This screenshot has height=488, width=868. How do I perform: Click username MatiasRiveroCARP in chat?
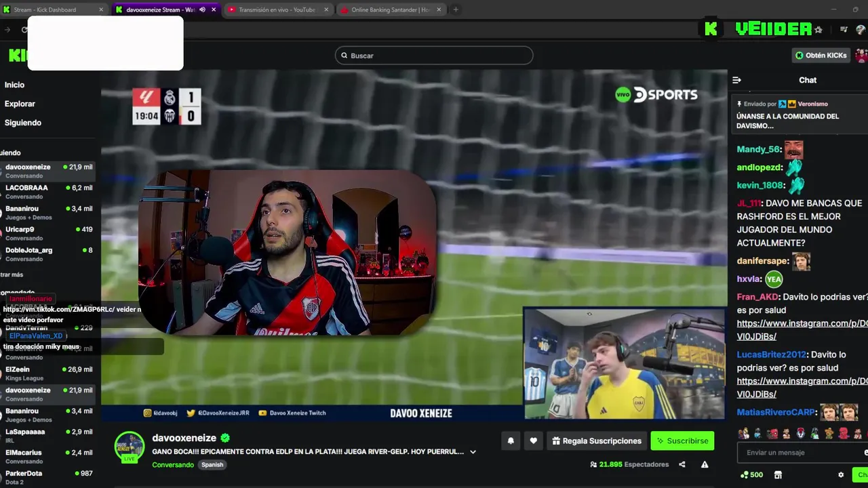click(776, 412)
